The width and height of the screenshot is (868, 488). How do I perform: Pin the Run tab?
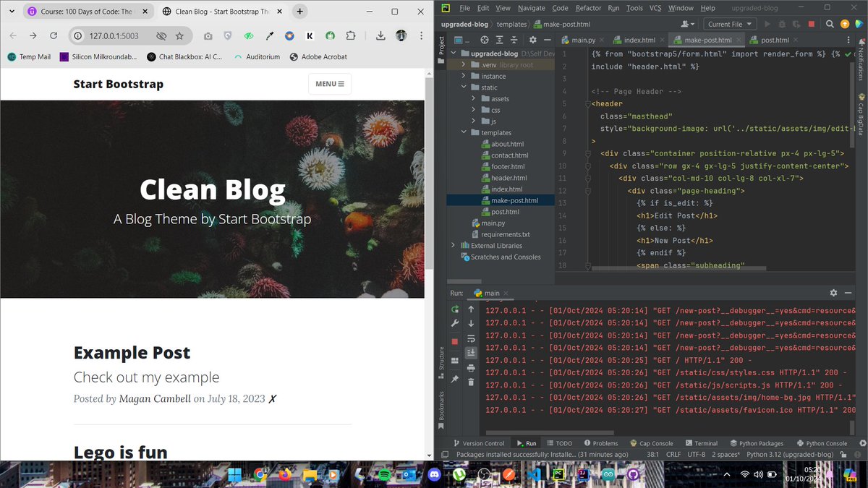[454, 378]
